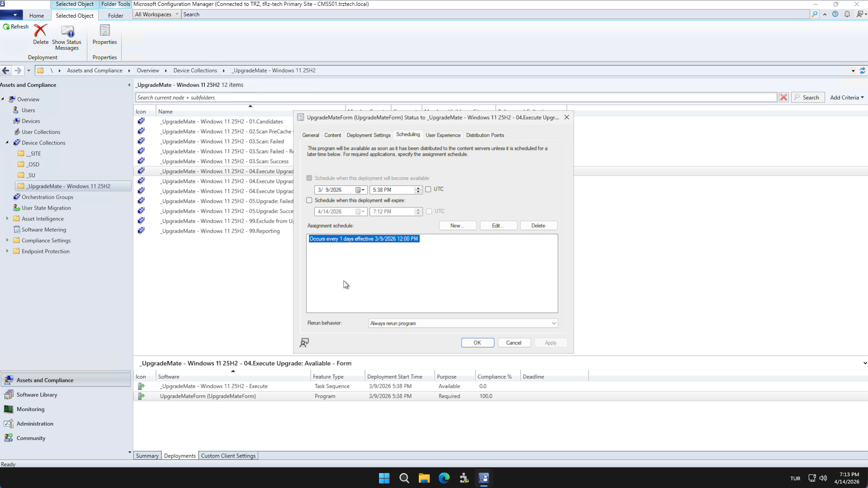
Task: Toggle UTC for the available time
Action: coord(428,189)
